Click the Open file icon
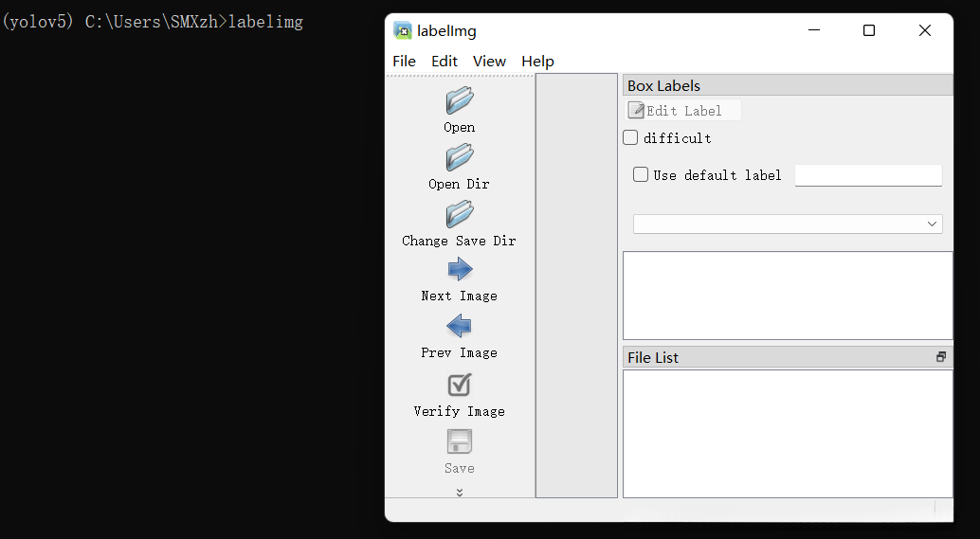This screenshot has height=539, width=980. (x=460, y=100)
